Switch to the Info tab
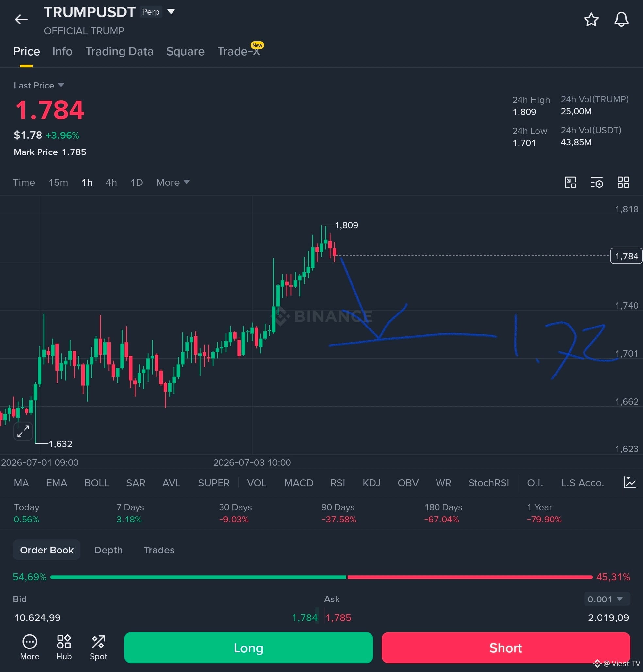643x672 pixels. click(62, 51)
